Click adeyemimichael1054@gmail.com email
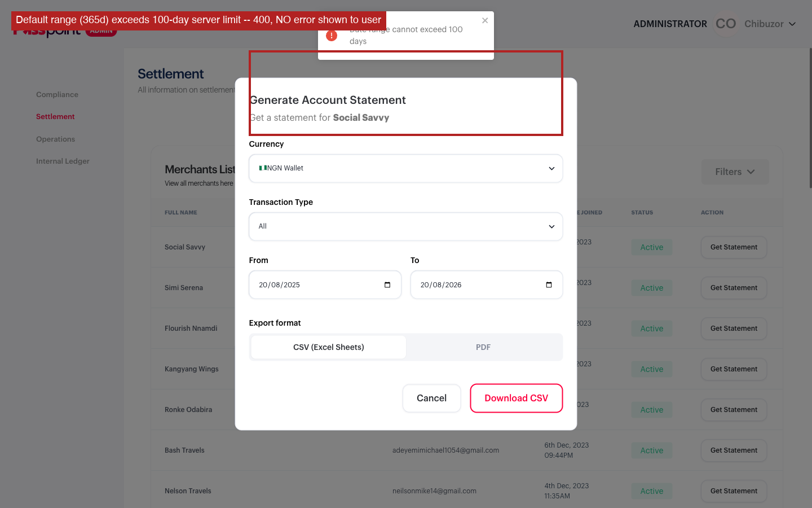 [x=445, y=450]
